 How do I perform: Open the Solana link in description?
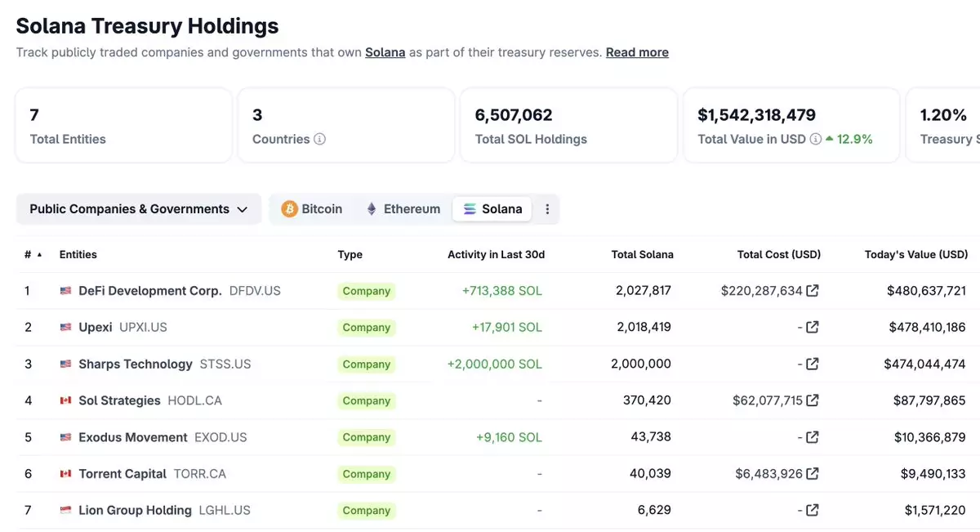click(385, 52)
